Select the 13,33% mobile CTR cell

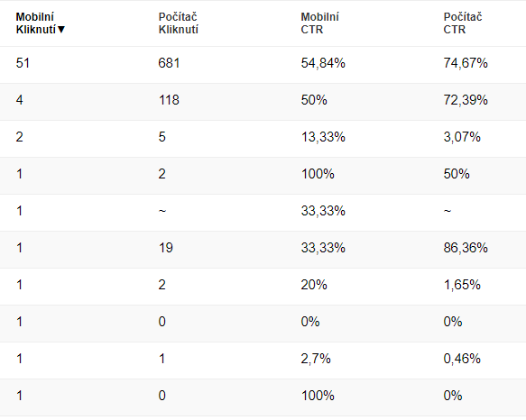tap(323, 137)
